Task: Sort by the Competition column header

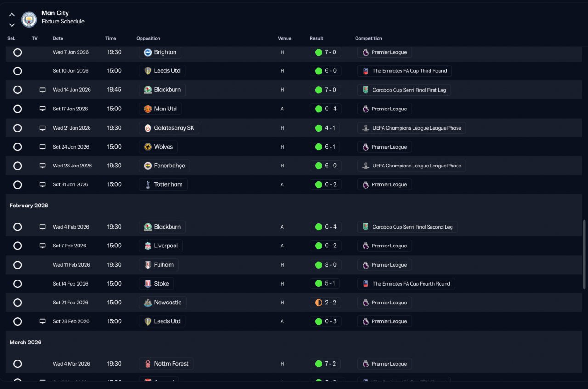Action: 368,39
